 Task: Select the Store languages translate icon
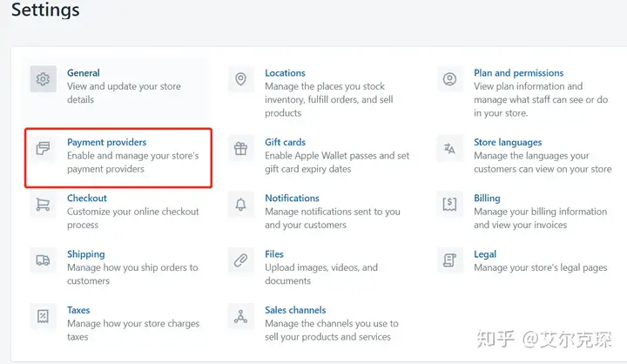[450, 148]
